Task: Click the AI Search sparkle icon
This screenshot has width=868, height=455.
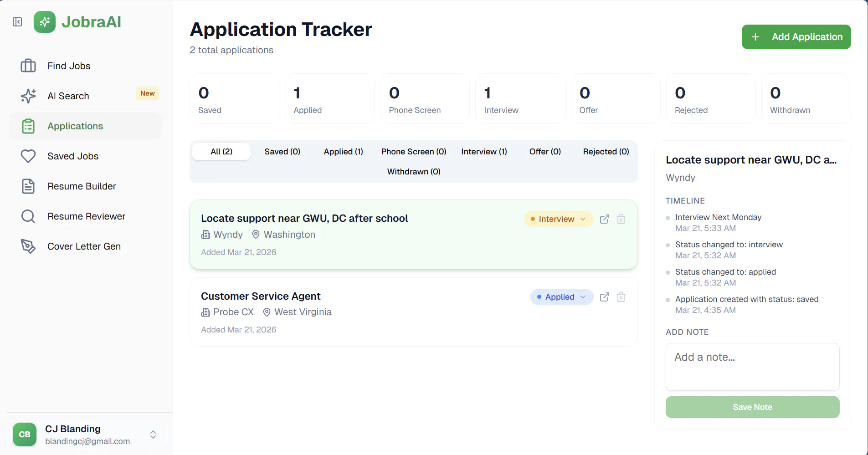Action: click(28, 96)
